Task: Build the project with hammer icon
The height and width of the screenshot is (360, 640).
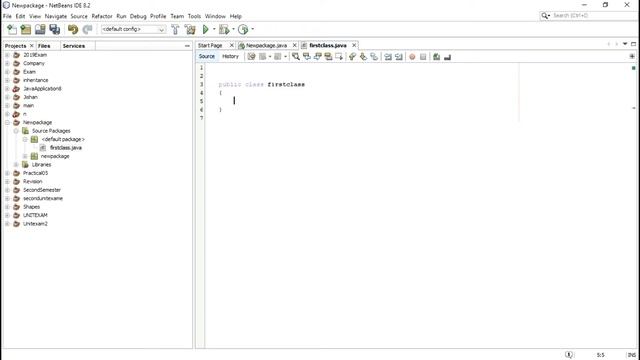Action: click(175, 29)
